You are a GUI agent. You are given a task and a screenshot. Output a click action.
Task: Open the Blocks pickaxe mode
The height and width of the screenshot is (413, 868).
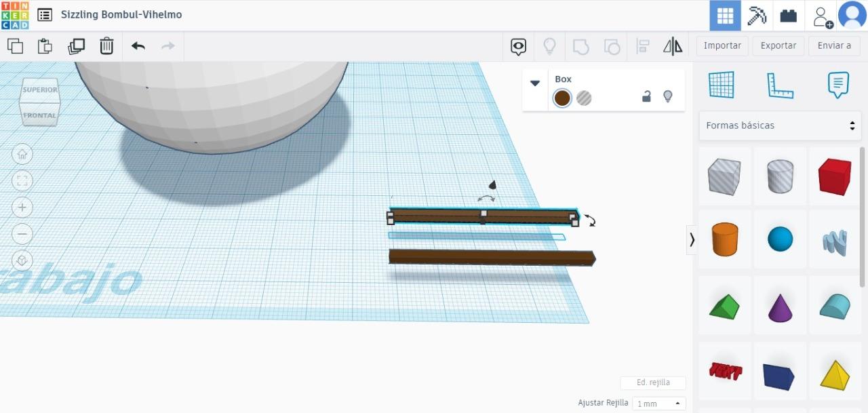pyautogui.click(x=757, y=16)
